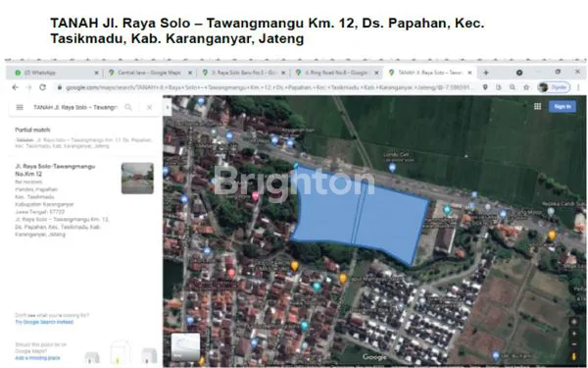588x368 pixels.
Task: Close the Jl. Ring Road tab
Action: click(377, 73)
